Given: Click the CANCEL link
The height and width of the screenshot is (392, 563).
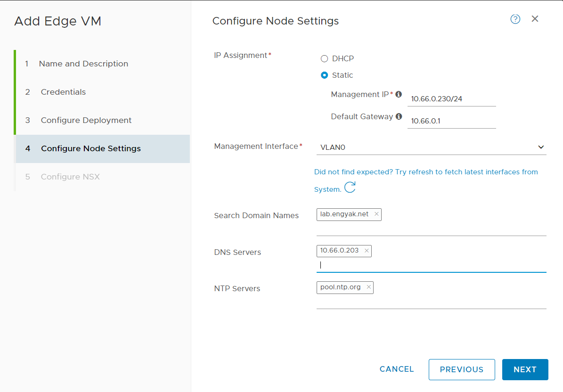Looking at the screenshot, I should tap(397, 369).
